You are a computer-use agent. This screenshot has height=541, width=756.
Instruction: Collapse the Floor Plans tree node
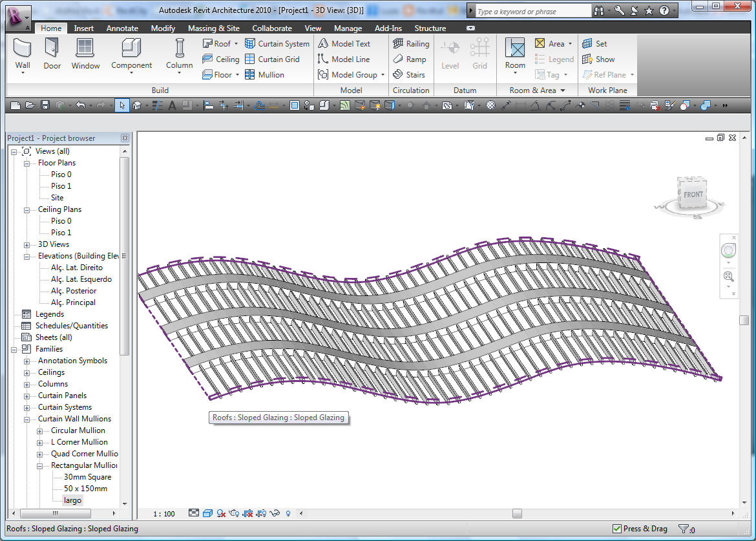point(26,163)
